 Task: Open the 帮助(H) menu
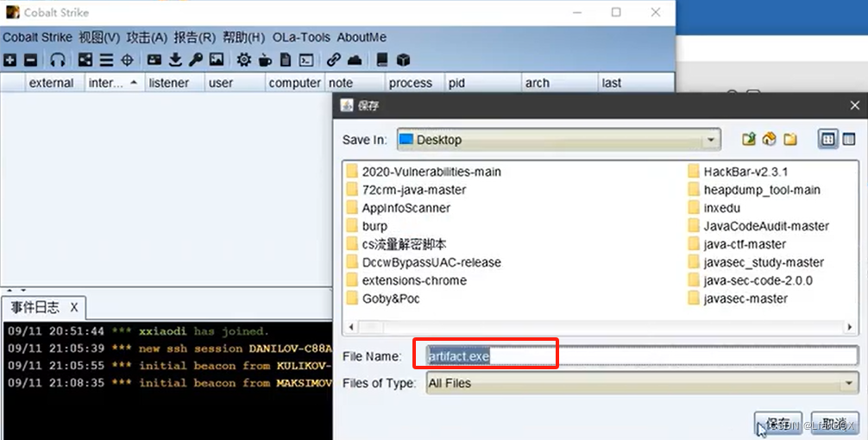243,37
